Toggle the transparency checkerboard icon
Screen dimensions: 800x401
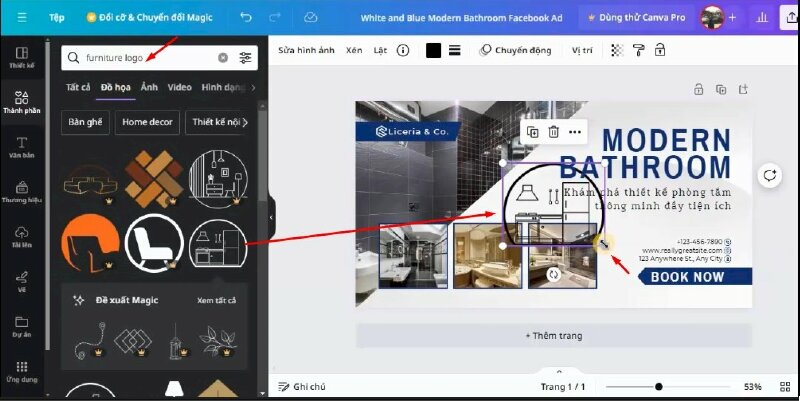coord(618,49)
